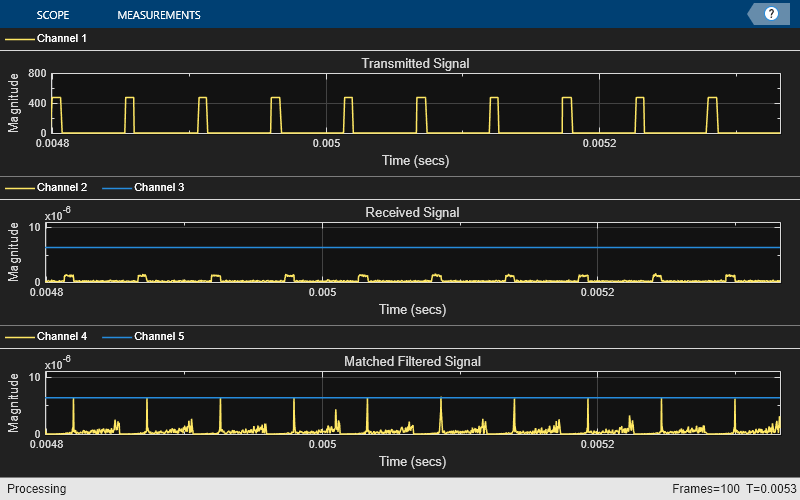Toggle Channel 2 visibility in the legend
Image resolution: width=800 pixels, height=500 pixels.
point(61,187)
